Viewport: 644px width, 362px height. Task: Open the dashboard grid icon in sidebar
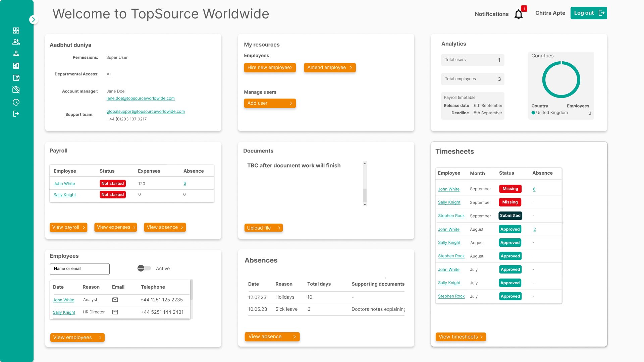[16, 31]
